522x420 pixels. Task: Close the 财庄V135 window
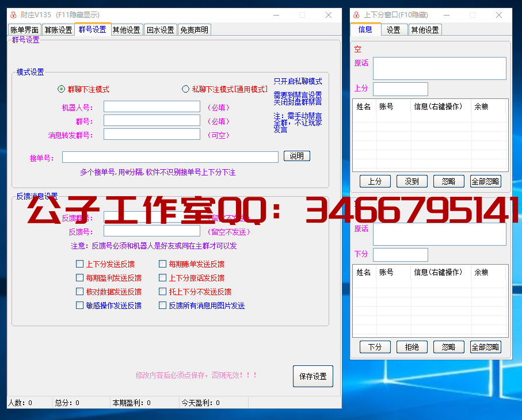point(329,15)
